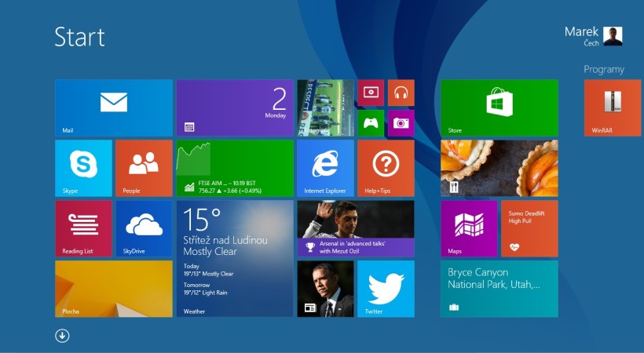
Task: Open the Plocha desktop tile
Action: 114,289
